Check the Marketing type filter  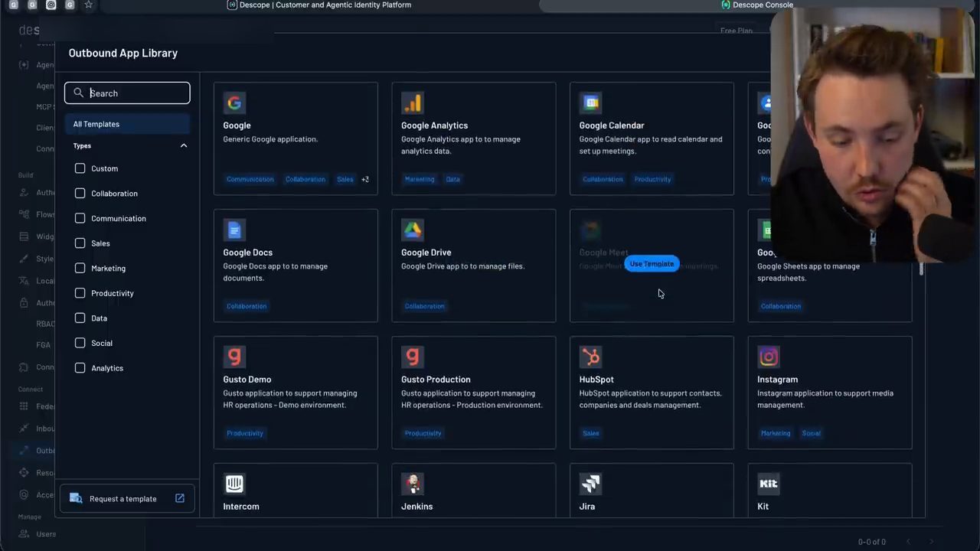point(80,268)
